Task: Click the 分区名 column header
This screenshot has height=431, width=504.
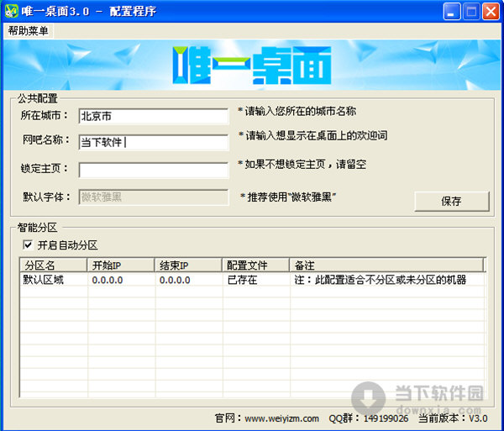Action: point(54,265)
